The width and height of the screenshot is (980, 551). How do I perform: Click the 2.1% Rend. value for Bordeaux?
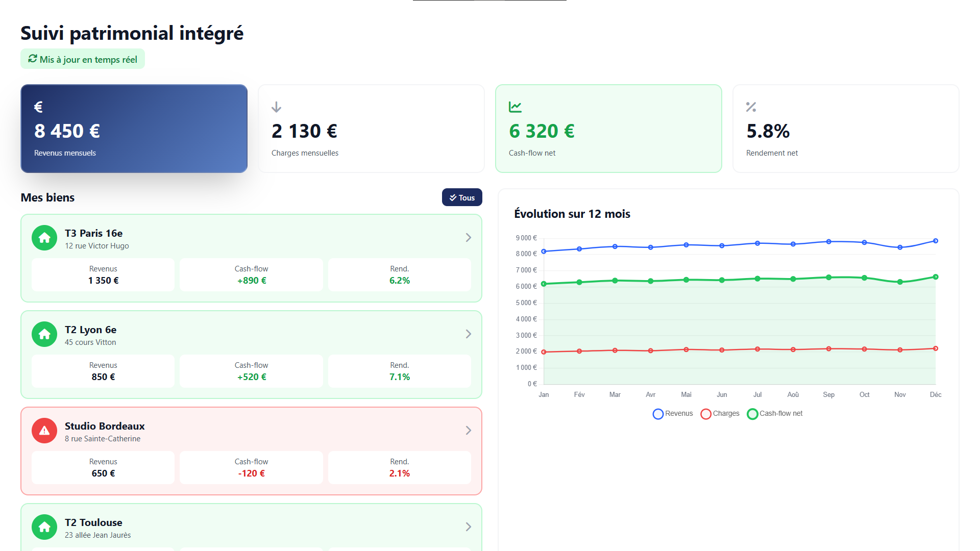400,473
